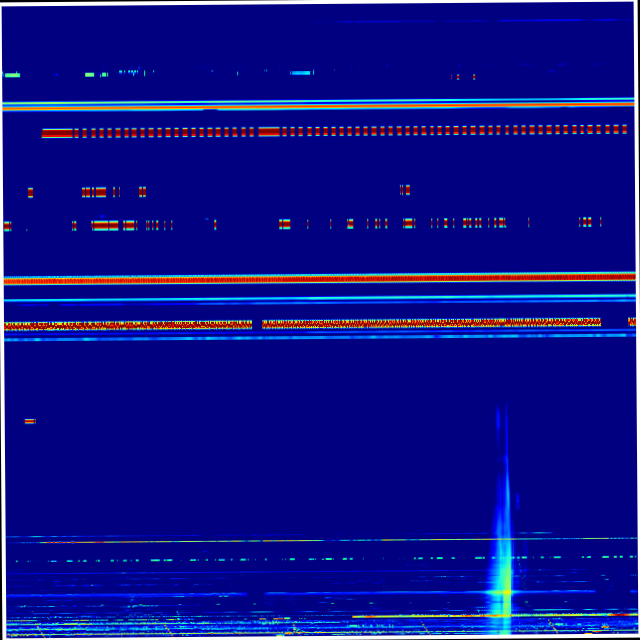The width and height of the screenshot is (640, 640).
Task: Click the gap in the dense yellow-red band
Action: pos(258,324)
